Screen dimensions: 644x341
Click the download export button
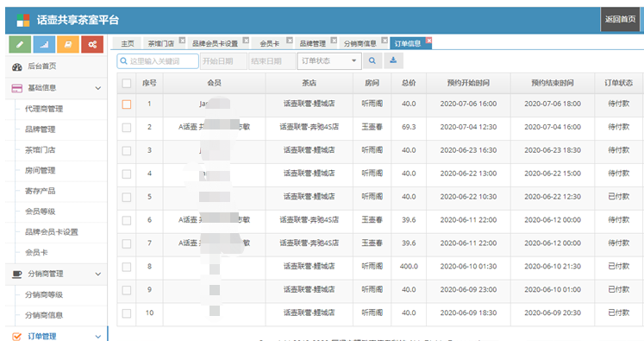(x=393, y=61)
